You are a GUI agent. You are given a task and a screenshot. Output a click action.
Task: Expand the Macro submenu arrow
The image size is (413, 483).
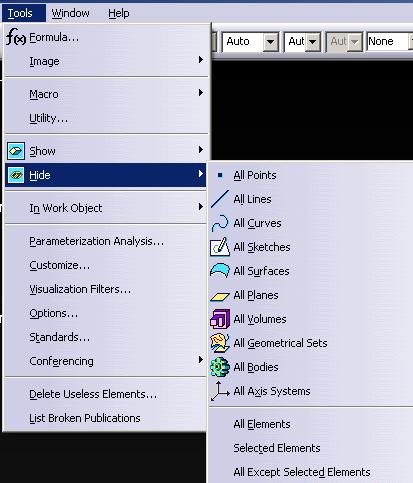[x=200, y=93]
